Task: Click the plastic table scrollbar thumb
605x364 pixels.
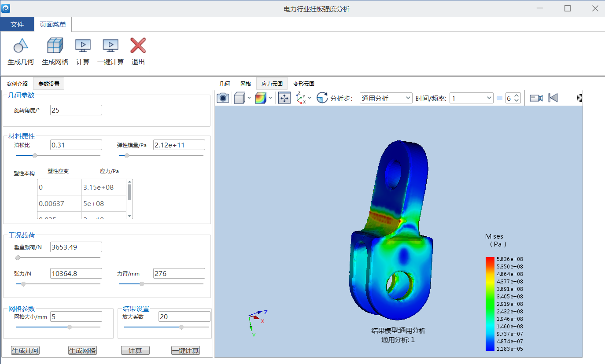Action: click(x=129, y=192)
